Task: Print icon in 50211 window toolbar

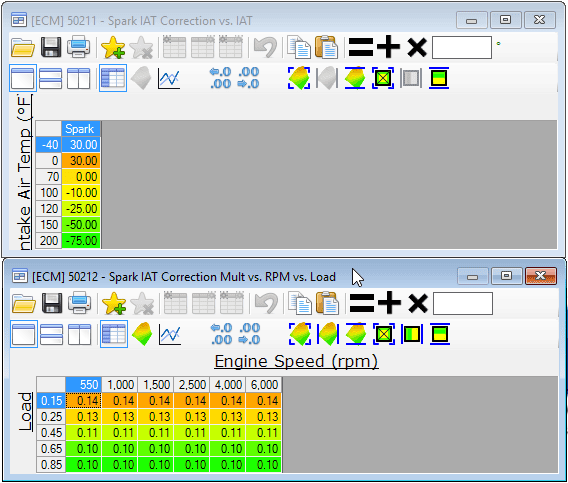Action: click(x=79, y=47)
